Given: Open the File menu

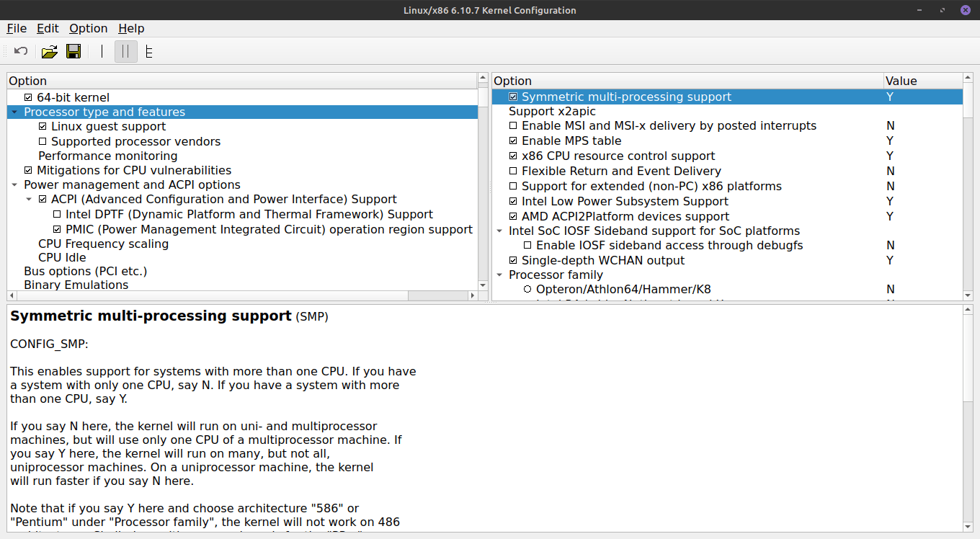Looking at the screenshot, I should click(17, 28).
